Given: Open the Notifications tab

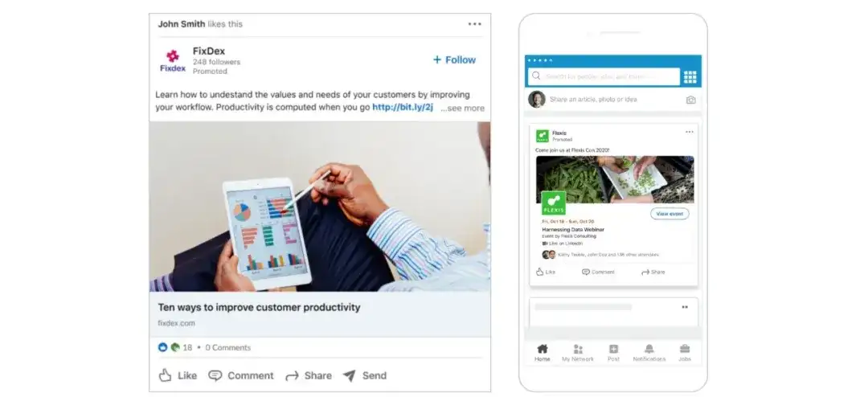Looking at the screenshot, I should tap(649, 353).
